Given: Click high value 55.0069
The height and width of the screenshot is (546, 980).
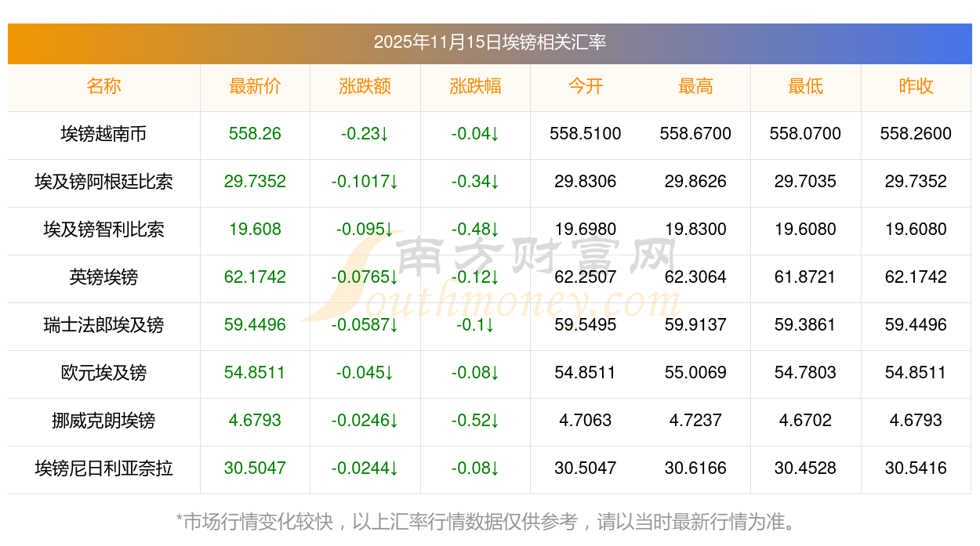Looking at the screenshot, I should click(x=695, y=373).
